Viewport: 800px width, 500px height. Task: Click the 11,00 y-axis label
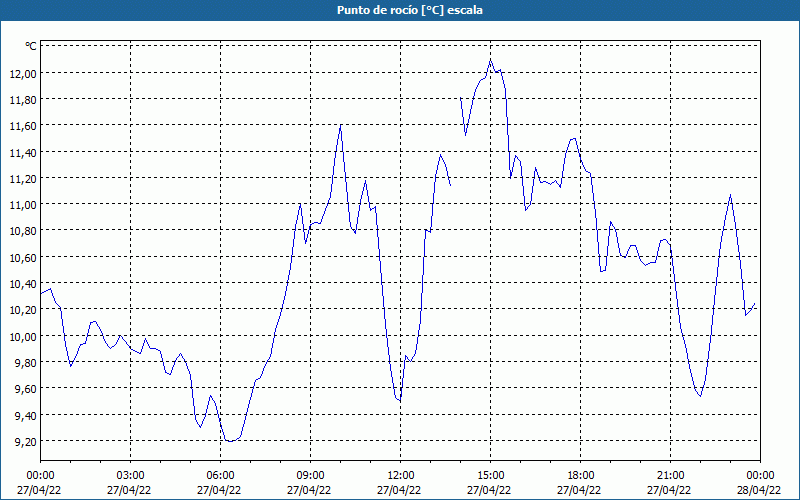[23, 205]
